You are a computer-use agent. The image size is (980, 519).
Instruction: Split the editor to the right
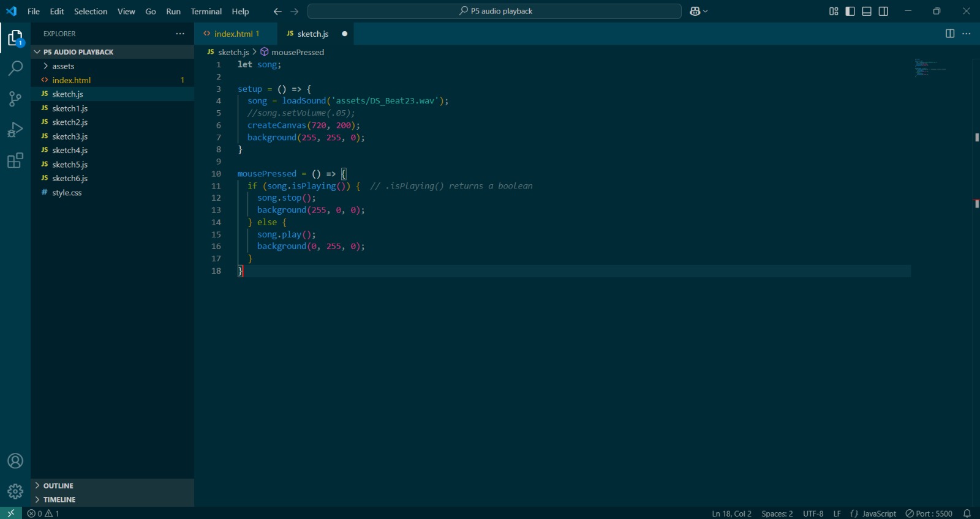coord(950,34)
